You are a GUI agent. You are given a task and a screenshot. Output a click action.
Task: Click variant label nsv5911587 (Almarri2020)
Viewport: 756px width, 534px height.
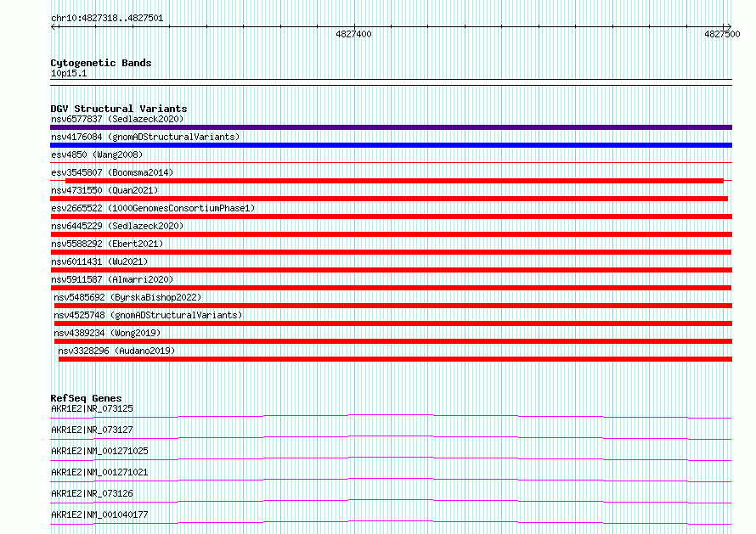click(x=112, y=279)
